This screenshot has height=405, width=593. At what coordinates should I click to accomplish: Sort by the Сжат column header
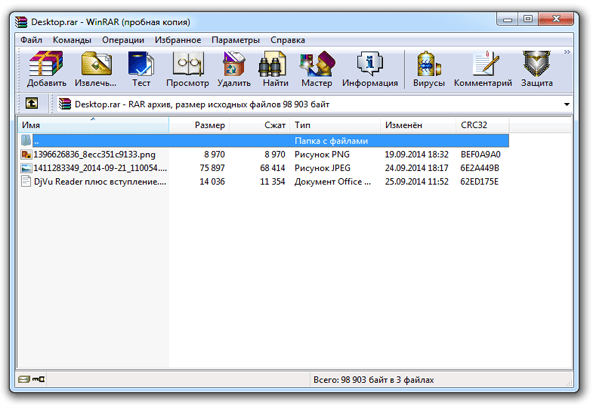click(259, 125)
